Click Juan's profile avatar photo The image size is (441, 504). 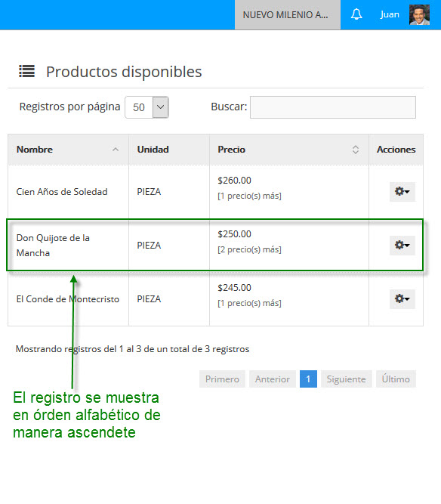coord(419,15)
